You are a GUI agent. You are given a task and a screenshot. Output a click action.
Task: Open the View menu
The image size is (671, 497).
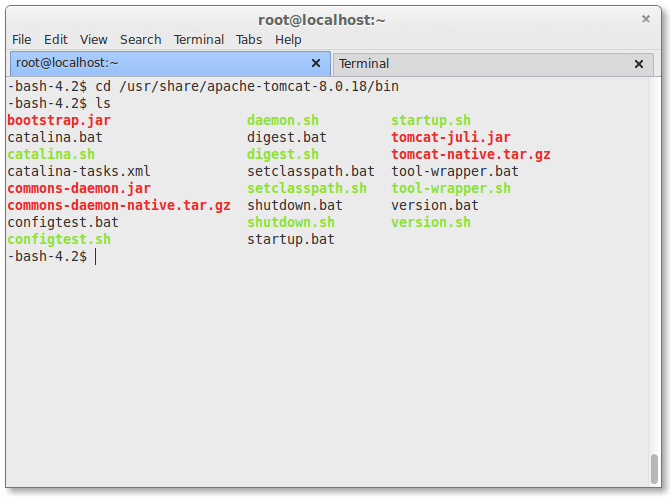94,39
